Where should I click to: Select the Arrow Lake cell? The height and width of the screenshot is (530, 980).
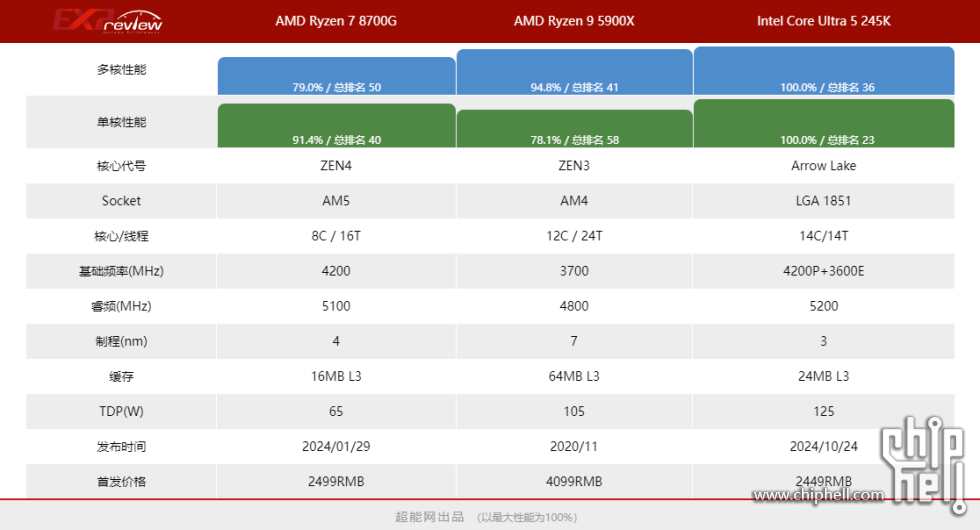tap(824, 166)
